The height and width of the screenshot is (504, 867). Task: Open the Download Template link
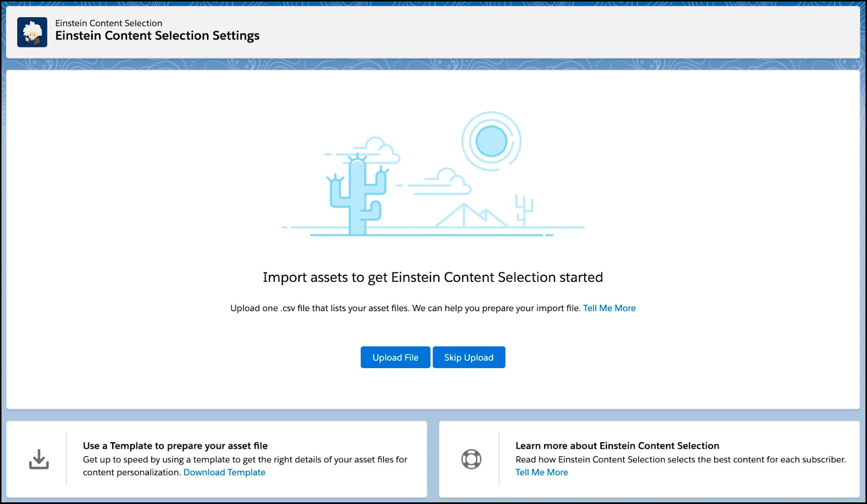(x=224, y=472)
